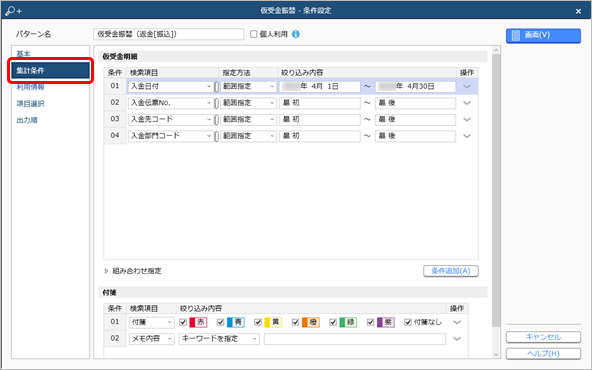Open operation chevron for 入金日付 row
Viewport: 592px width, 370px height.
click(x=467, y=86)
